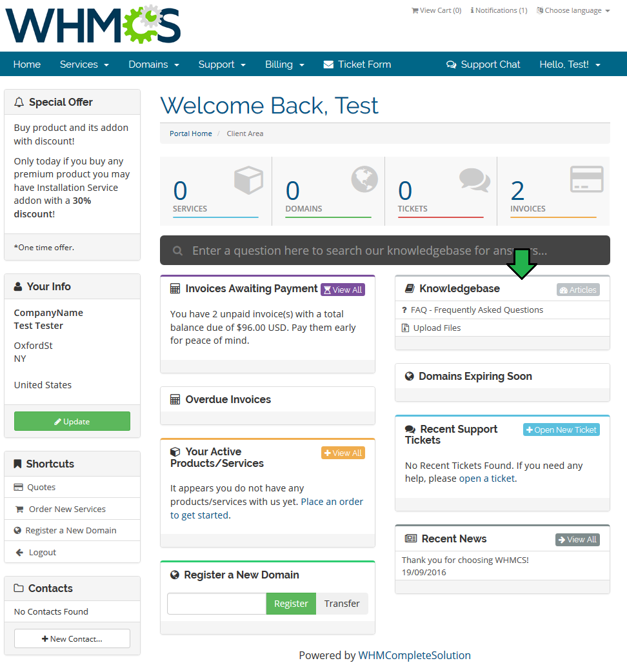Click the Recent Support Tickets comments icon
The width and height of the screenshot is (627, 672).
[x=410, y=429]
